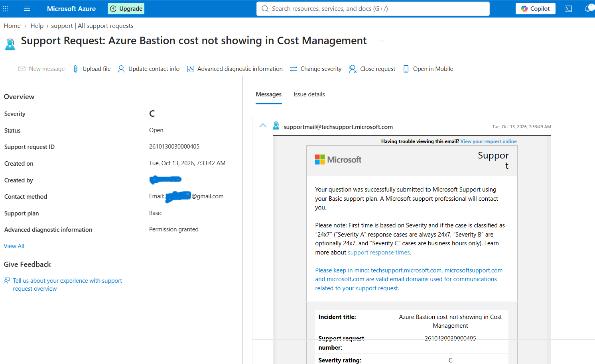Click the Created on date value
The height and width of the screenshot is (364, 595).
[187, 163]
